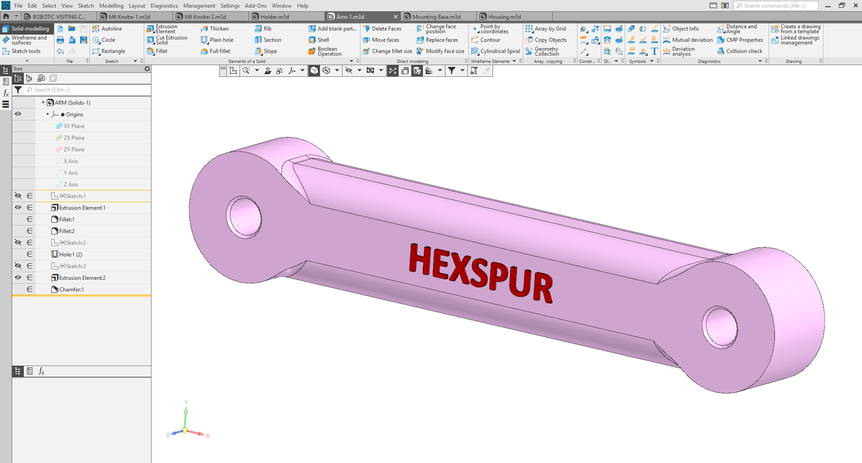The image size is (862, 463).
Task: Click the Search commands field
Action: pyautogui.click(x=776, y=5)
